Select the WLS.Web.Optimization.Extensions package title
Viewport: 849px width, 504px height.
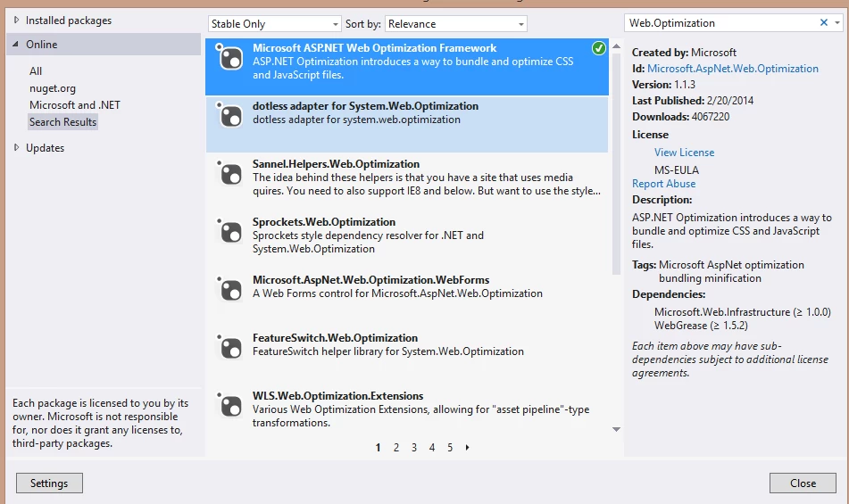coord(337,396)
